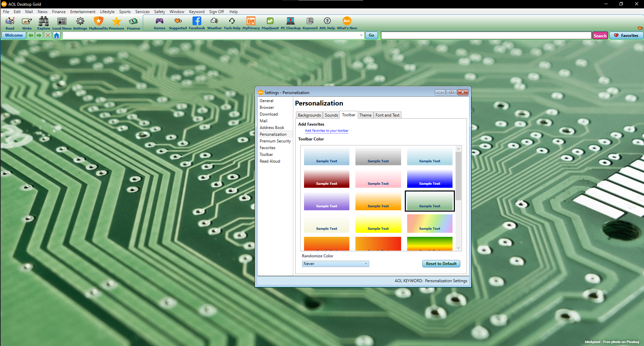Open Tech Help from the toolbar
Screen dimensions: 644x346
point(232,23)
